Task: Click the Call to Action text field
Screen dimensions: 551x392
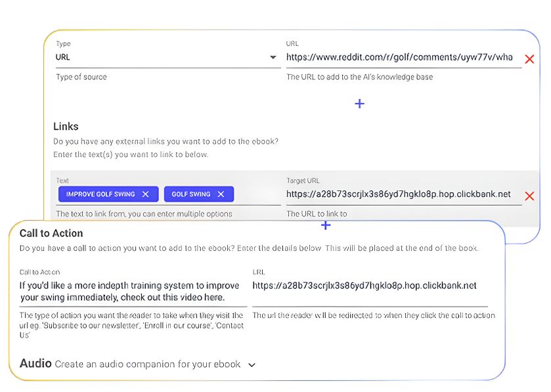Action: point(131,292)
